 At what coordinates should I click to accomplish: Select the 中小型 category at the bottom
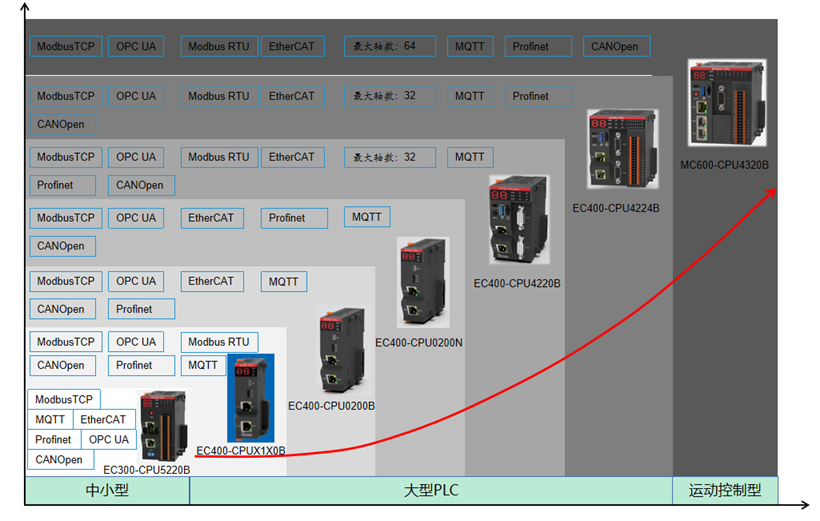[x=107, y=490]
